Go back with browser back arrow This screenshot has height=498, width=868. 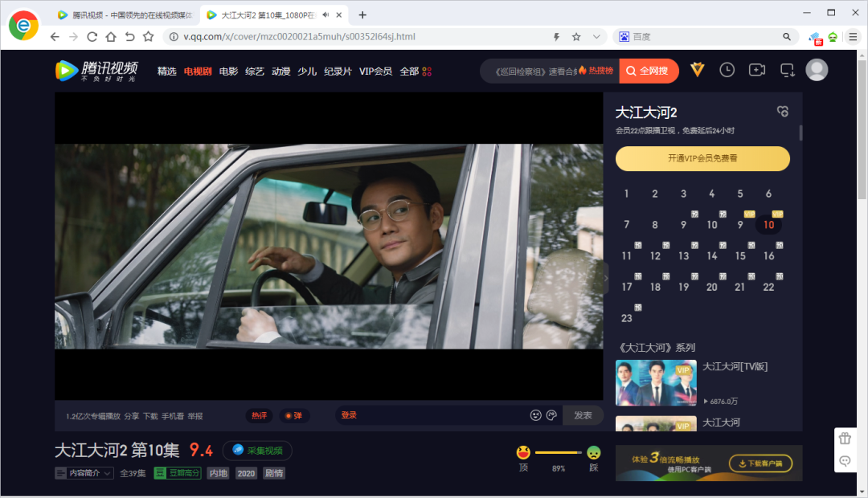coord(55,36)
